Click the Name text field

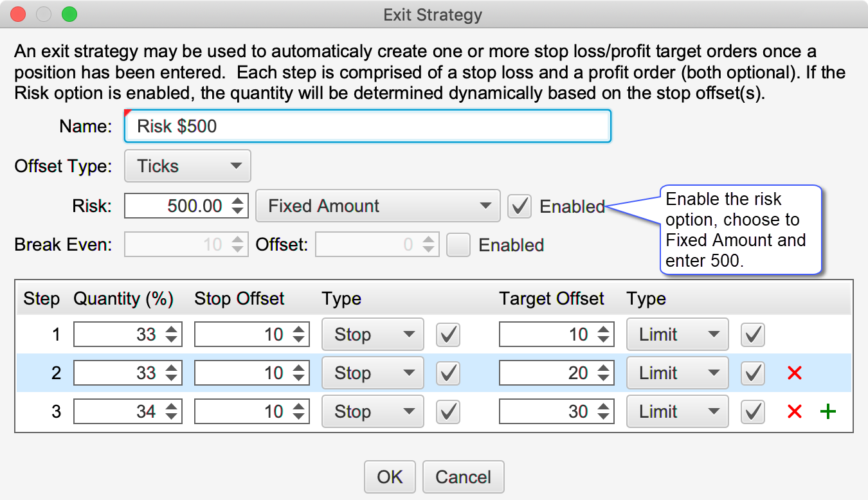point(367,126)
